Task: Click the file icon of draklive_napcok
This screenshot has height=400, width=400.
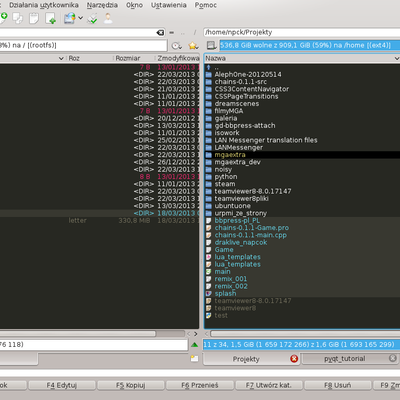Action: point(209,242)
